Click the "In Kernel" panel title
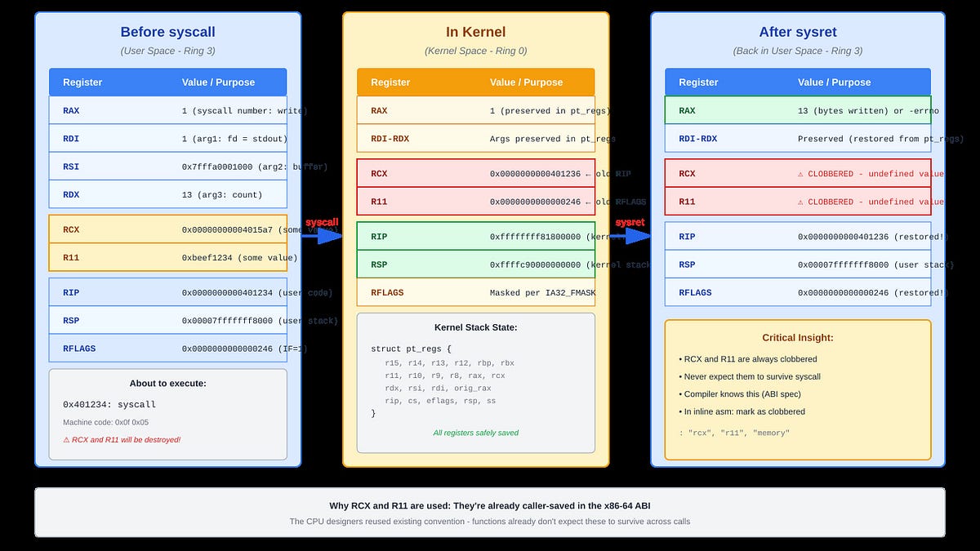980x551 pixels. 475,32
